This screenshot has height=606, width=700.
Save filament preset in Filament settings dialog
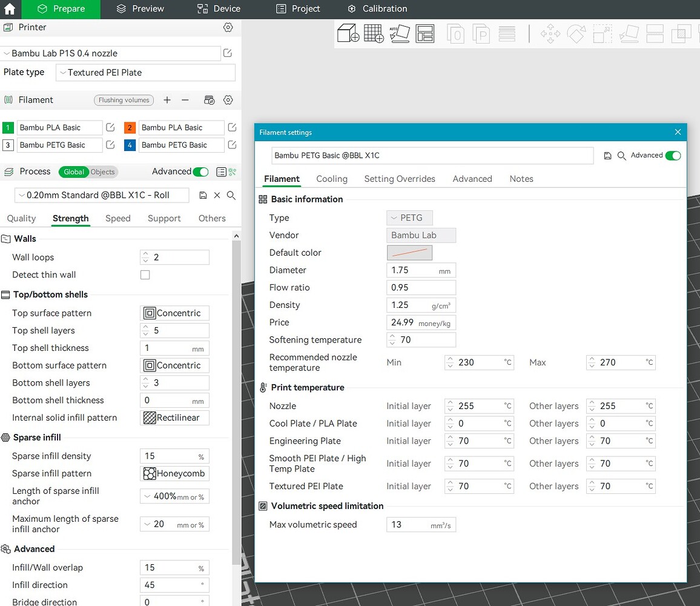point(607,156)
